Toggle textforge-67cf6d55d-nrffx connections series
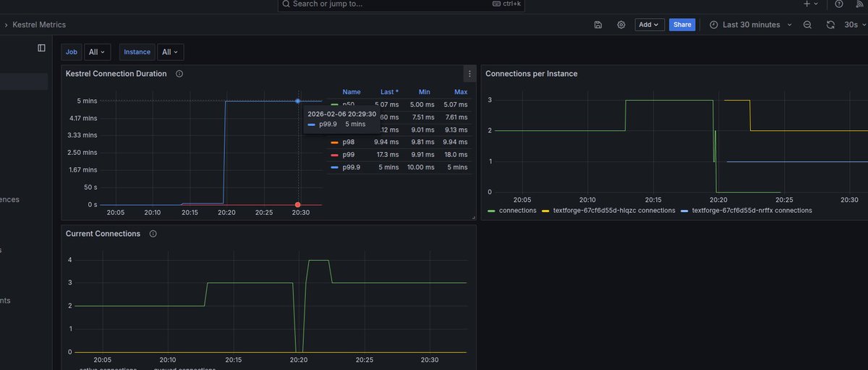The width and height of the screenshot is (868, 370). click(x=752, y=211)
